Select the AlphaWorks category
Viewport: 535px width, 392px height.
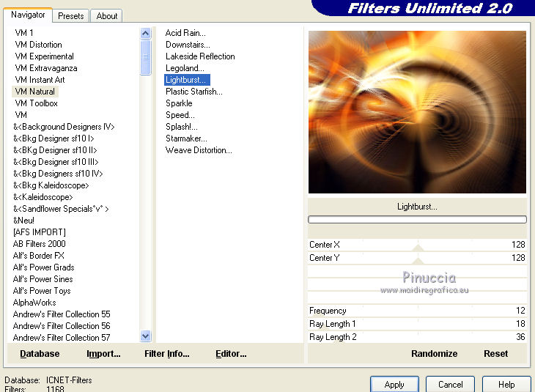(x=34, y=303)
